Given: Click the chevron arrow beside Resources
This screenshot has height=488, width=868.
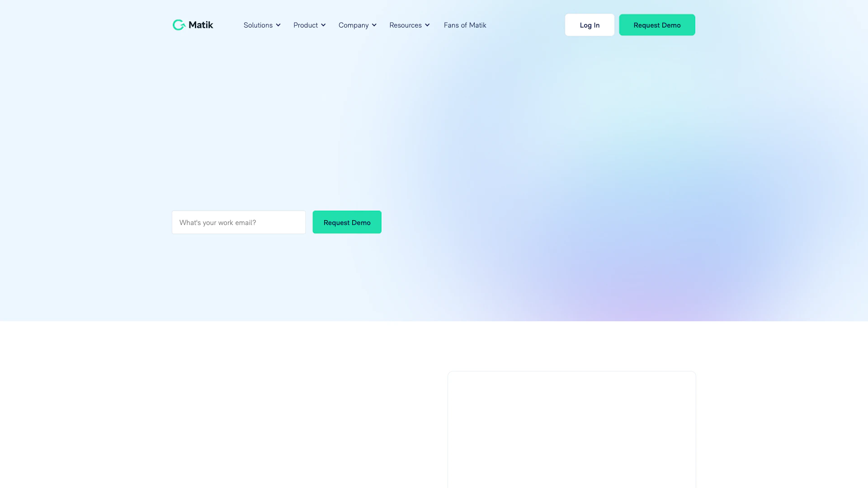Looking at the screenshot, I should (x=427, y=25).
